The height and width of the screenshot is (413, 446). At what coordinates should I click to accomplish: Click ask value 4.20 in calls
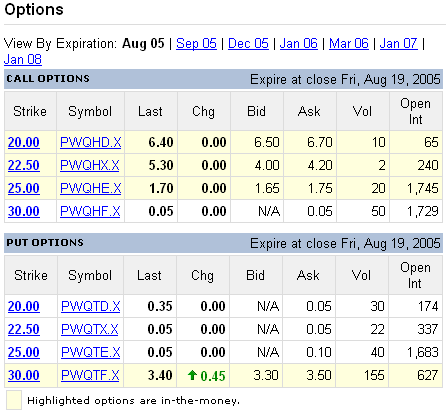[x=320, y=165]
